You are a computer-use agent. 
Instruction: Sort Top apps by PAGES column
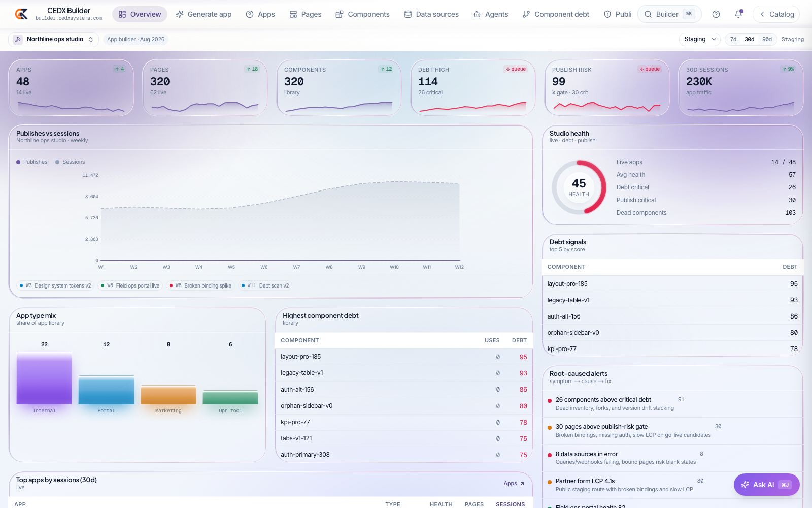(x=474, y=504)
